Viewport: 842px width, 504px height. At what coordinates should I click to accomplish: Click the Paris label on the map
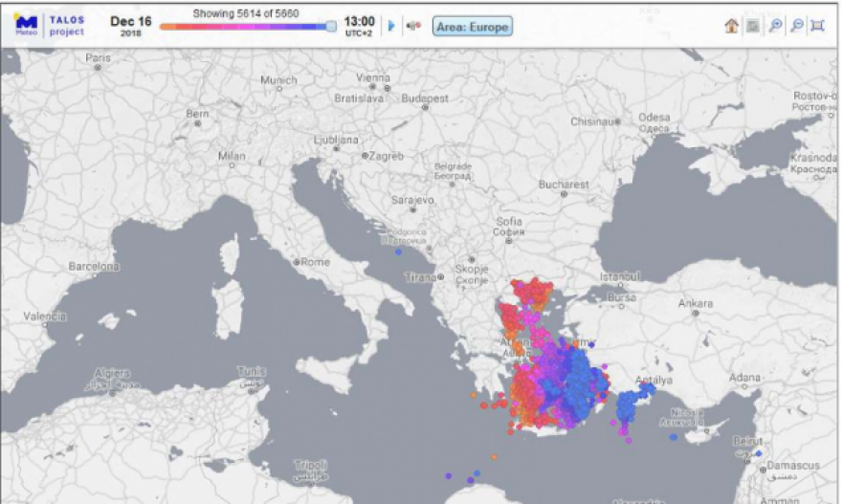click(98, 58)
